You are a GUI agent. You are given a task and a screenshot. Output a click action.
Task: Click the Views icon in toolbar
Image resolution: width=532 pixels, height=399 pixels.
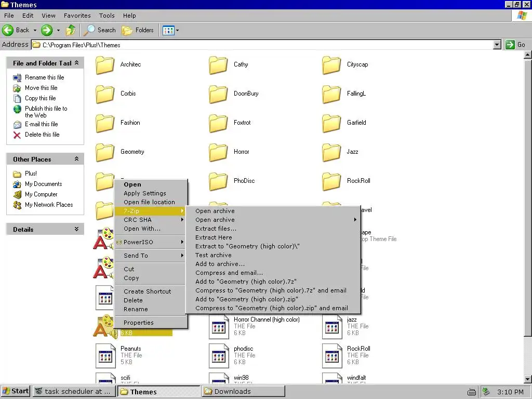coord(168,31)
